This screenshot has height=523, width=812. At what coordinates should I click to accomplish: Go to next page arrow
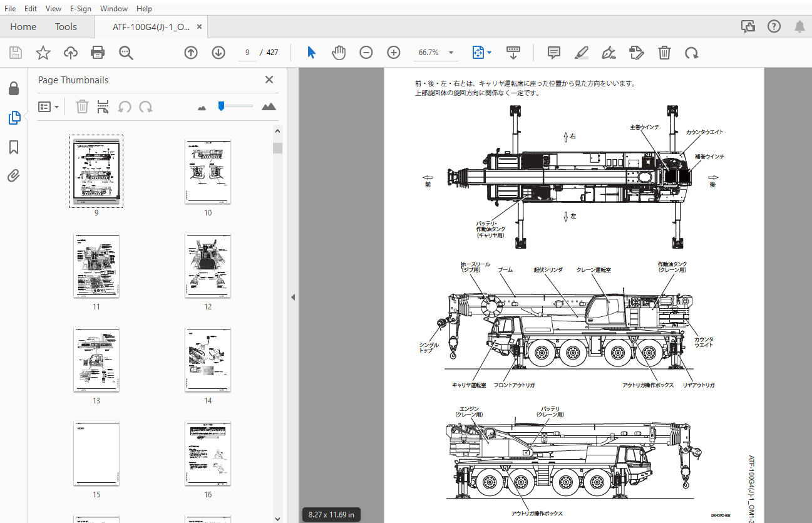tap(218, 53)
